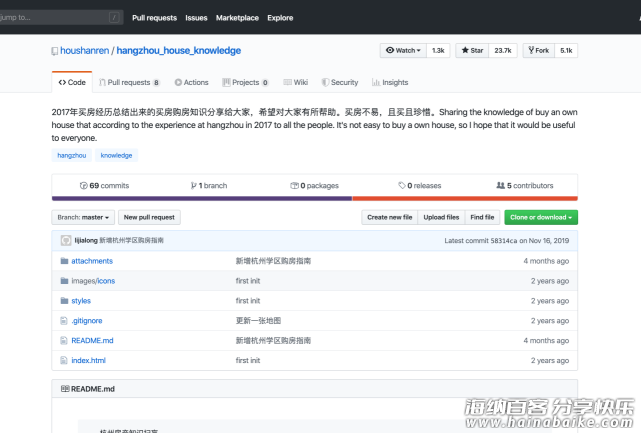Viewport: 641px width, 433px height.
Task: Click the folder icon for styles
Action: click(x=64, y=301)
